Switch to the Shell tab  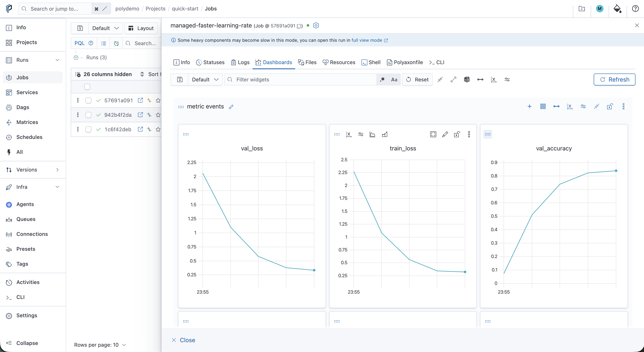pos(371,62)
